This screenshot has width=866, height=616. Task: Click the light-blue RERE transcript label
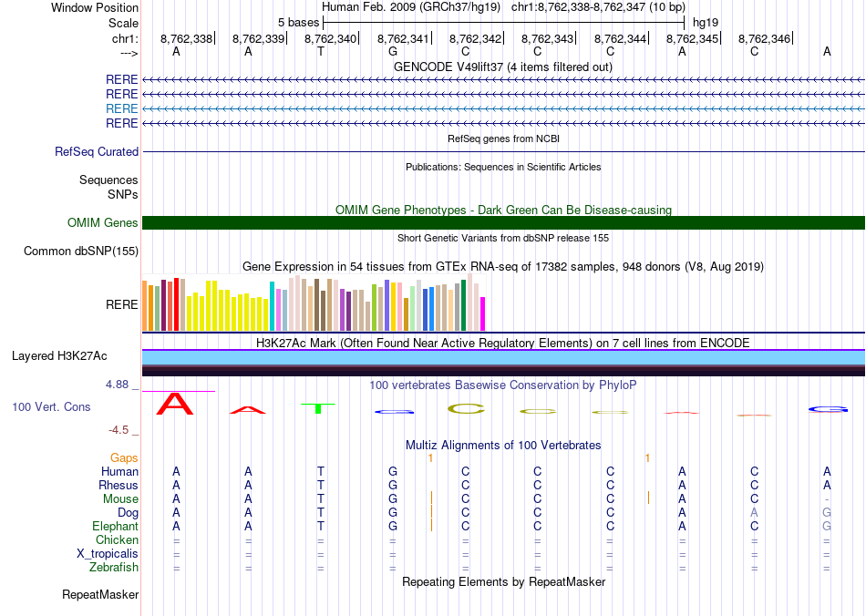pos(121,108)
